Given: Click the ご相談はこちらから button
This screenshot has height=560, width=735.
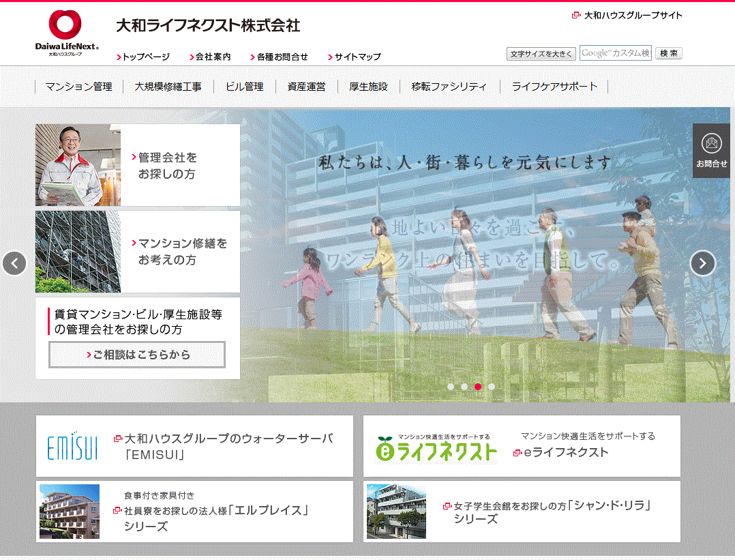Looking at the screenshot, I should pyautogui.click(x=137, y=355).
